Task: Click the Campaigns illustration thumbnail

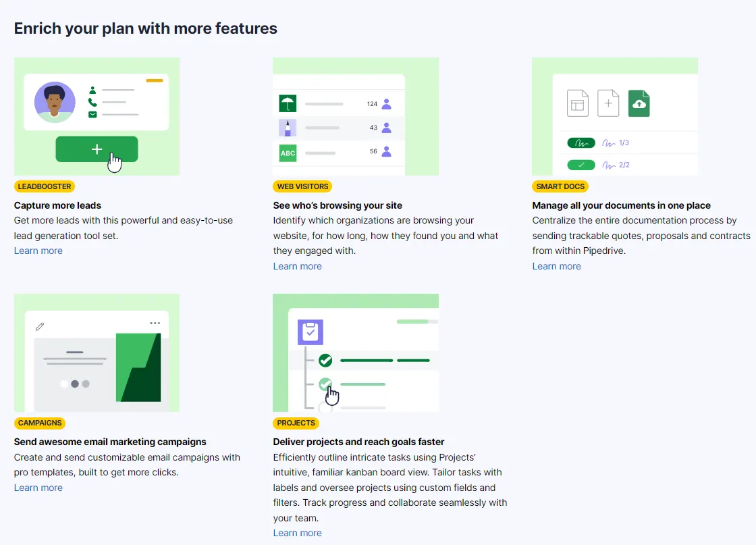Action: coord(97,353)
